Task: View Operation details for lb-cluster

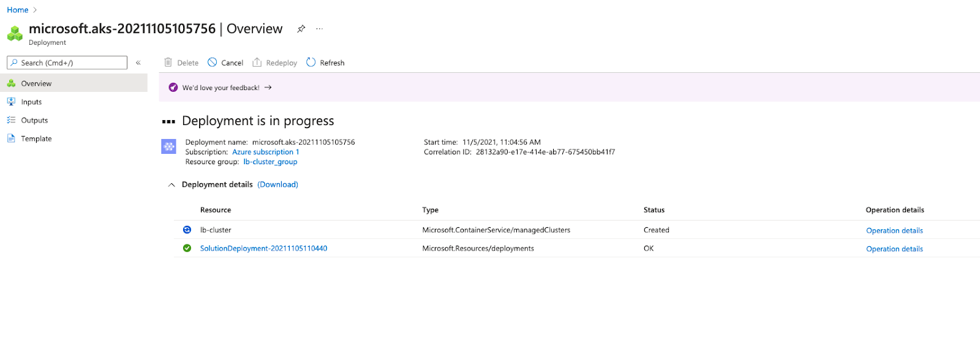Action: 894,230
